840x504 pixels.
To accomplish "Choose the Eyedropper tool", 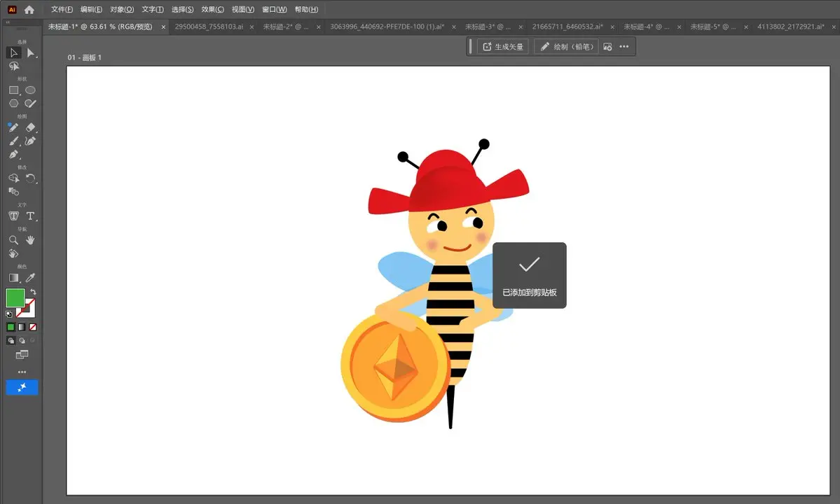I will tap(30, 278).
